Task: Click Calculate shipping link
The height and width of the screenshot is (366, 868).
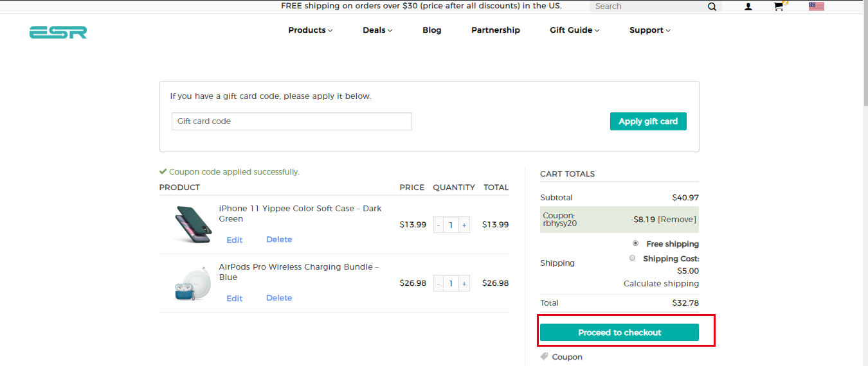Action: click(x=661, y=284)
